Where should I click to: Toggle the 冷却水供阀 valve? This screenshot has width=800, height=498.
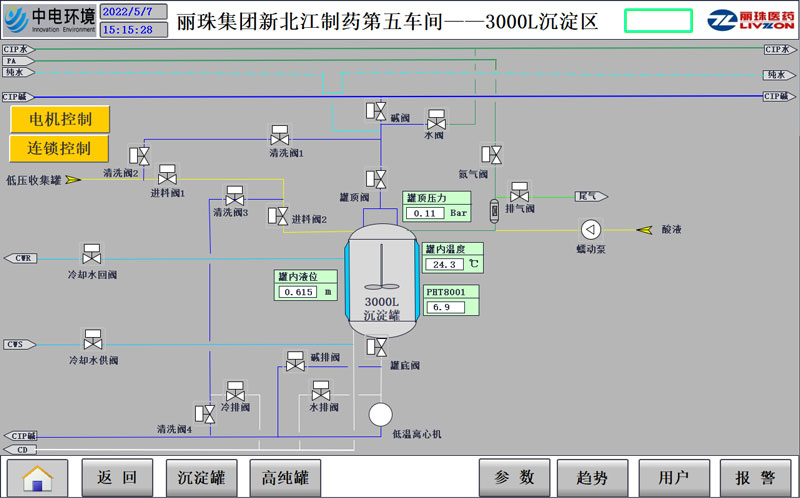pos(92,340)
